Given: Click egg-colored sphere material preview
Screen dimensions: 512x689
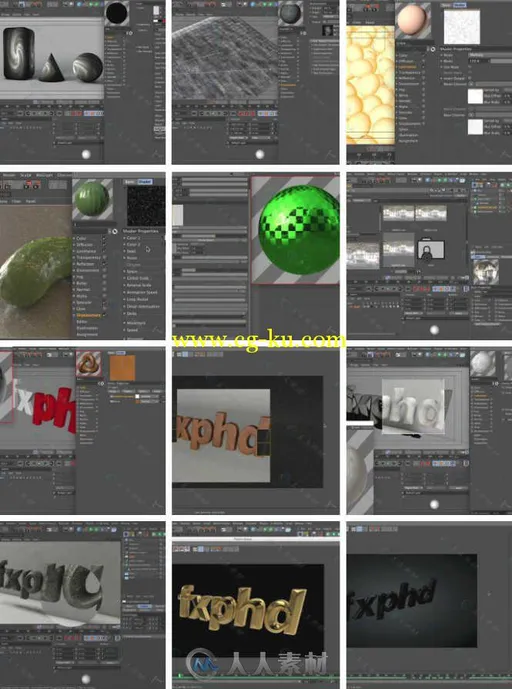Looking at the screenshot, I should pos(413,21).
